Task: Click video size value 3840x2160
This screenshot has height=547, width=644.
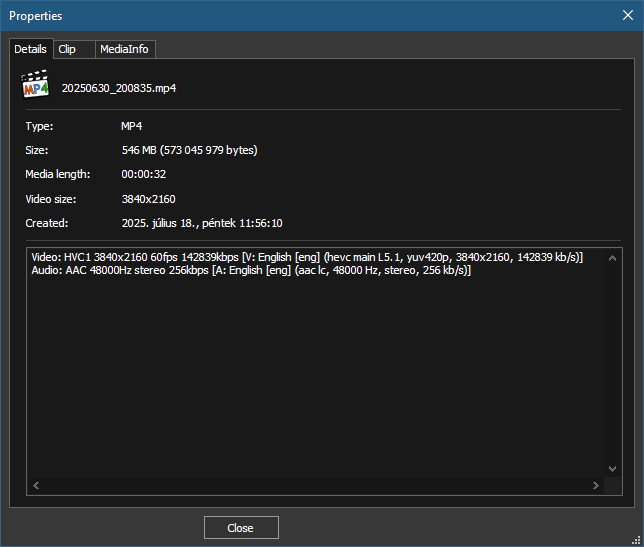Action: tap(148, 199)
